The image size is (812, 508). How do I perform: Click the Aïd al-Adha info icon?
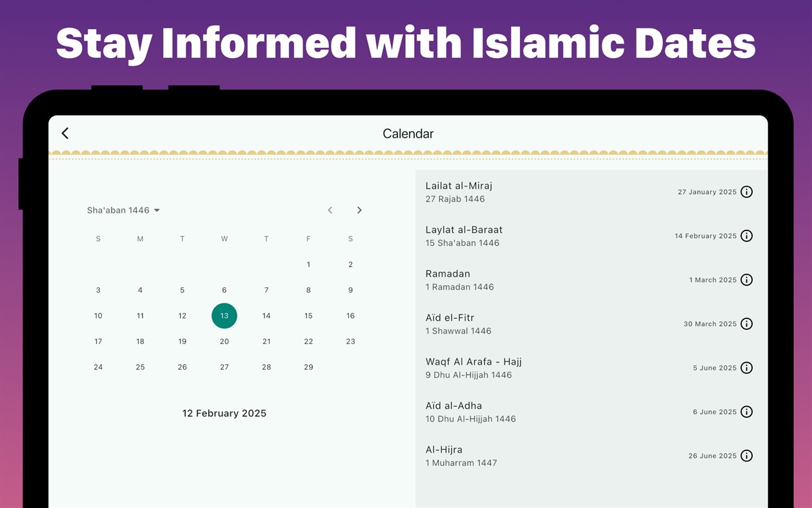click(746, 411)
